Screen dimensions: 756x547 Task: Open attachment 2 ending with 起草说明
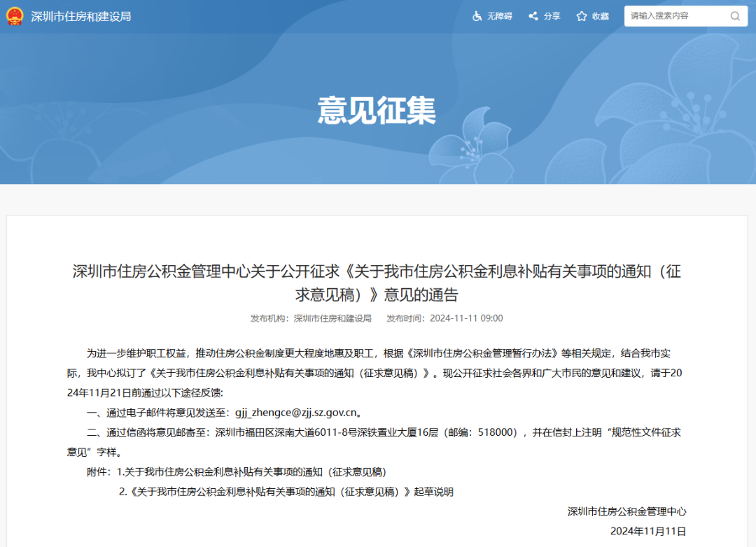click(286, 492)
